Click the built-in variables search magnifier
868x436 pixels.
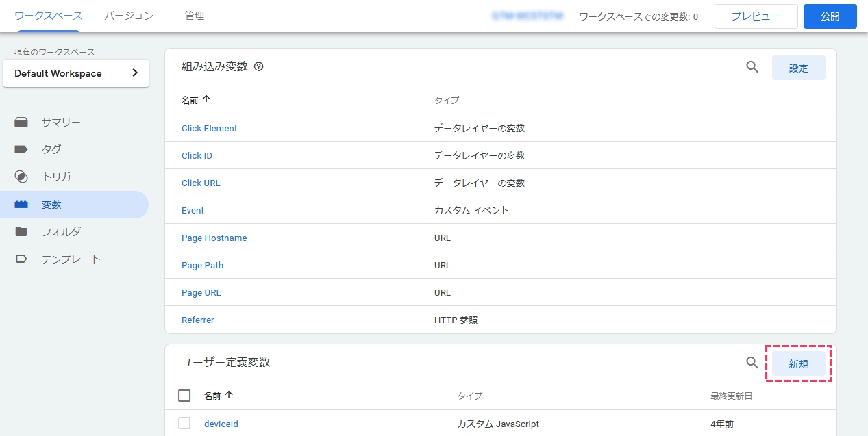[x=752, y=67]
